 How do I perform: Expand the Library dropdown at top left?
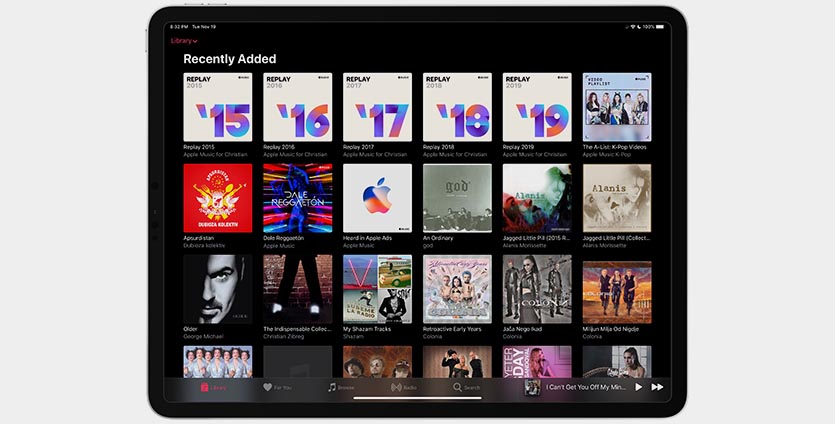tap(184, 41)
